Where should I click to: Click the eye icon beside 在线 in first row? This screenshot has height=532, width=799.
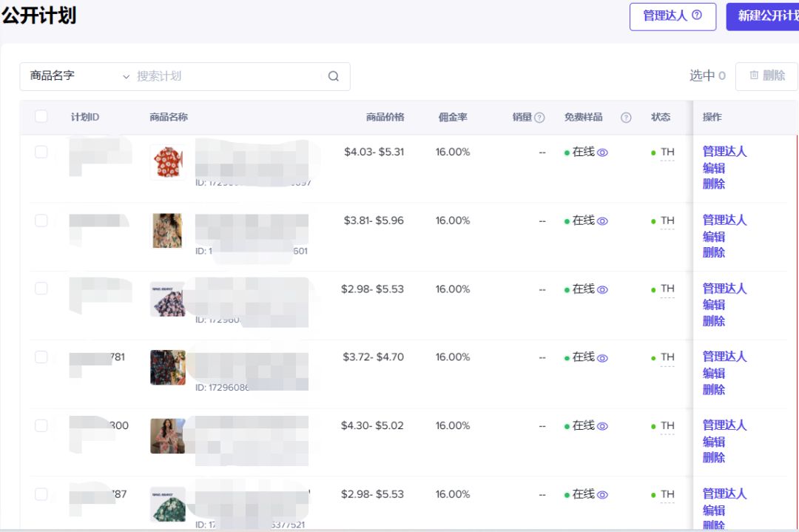pyautogui.click(x=601, y=152)
